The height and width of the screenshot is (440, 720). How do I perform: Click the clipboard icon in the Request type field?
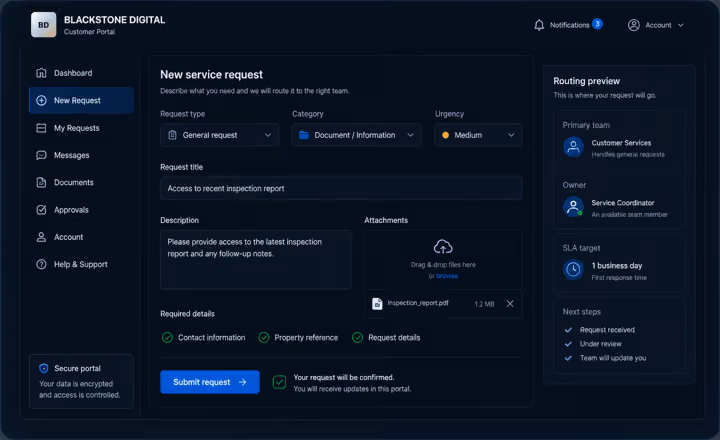(x=173, y=135)
